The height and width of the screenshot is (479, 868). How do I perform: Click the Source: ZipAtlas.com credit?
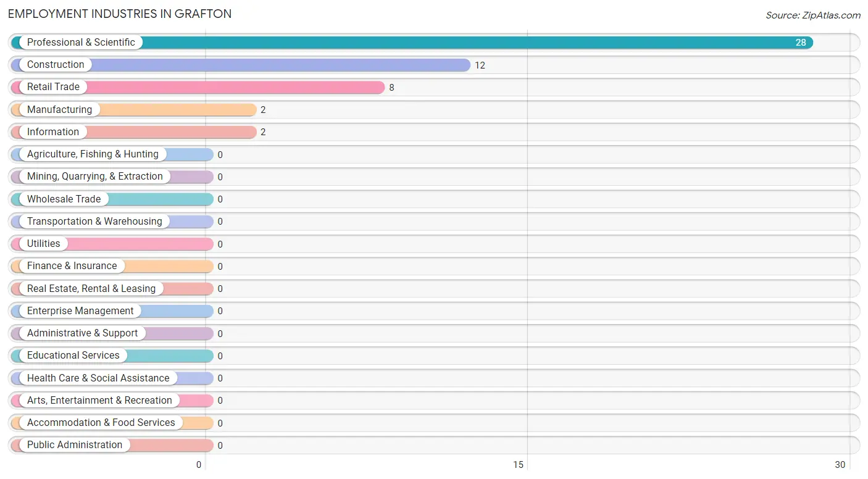coord(813,15)
